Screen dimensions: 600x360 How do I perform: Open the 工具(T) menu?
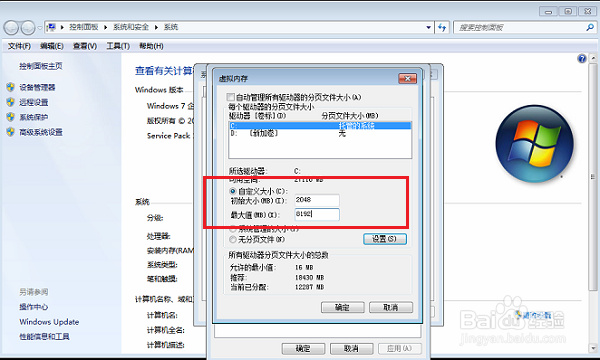tap(118, 46)
